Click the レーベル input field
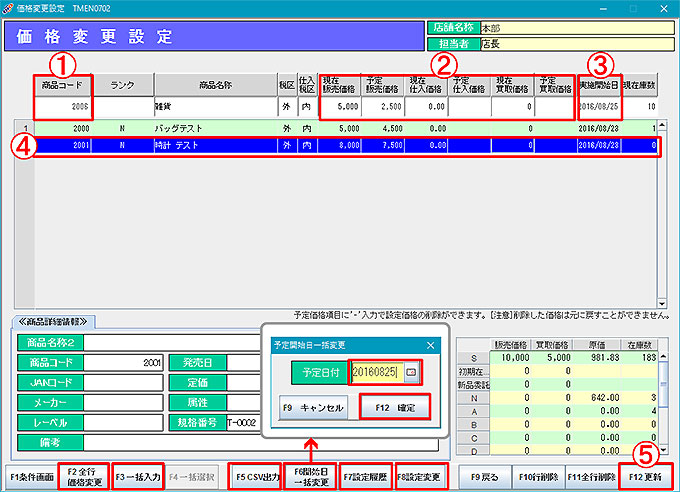This screenshot has height=492, width=680. click(123, 423)
